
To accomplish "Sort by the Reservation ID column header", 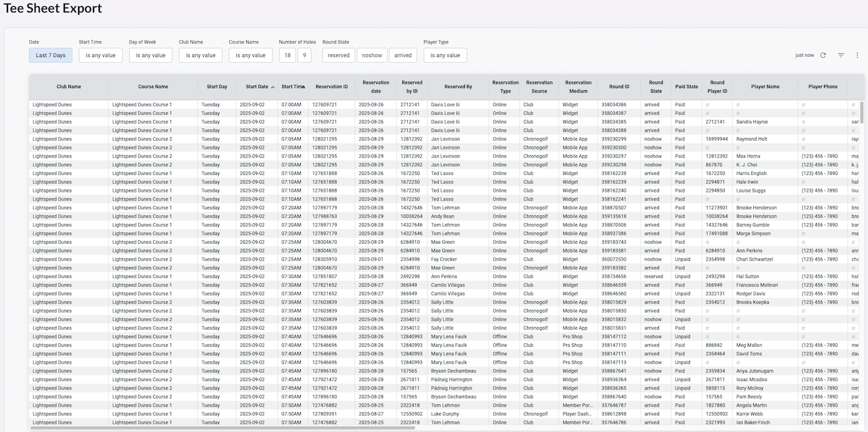I will [x=332, y=87].
